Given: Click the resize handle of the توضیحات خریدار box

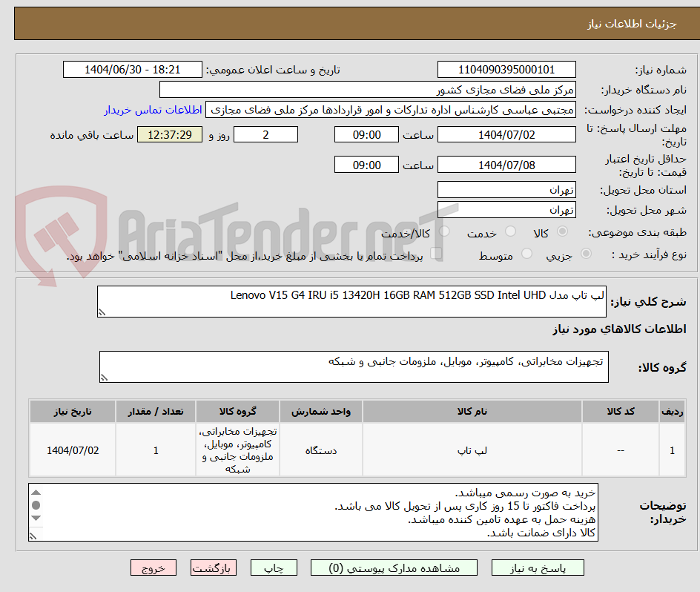Looking at the screenshot, I should click(33, 536).
